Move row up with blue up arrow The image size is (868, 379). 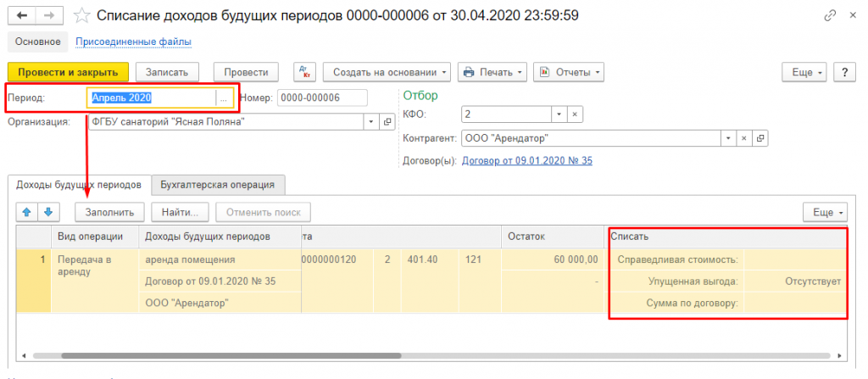point(26,211)
